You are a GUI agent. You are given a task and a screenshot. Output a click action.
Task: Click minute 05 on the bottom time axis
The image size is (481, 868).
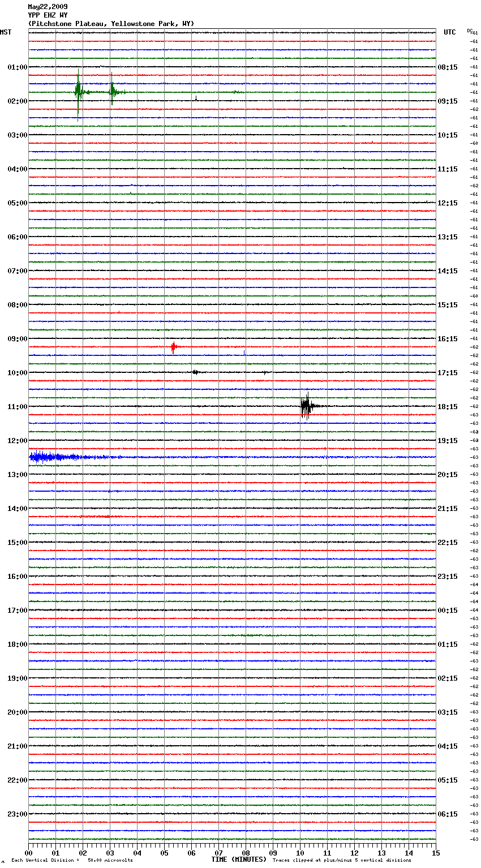pyautogui.click(x=164, y=853)
